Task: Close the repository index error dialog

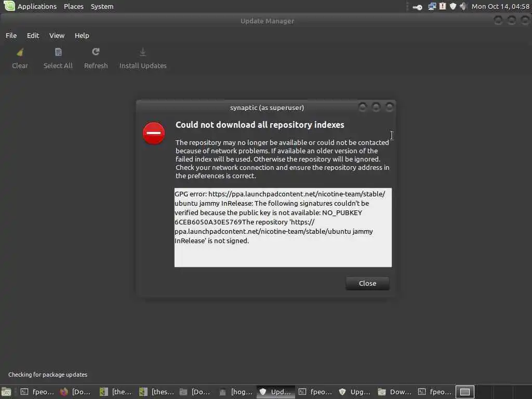Action: click(x=367, y=283)
